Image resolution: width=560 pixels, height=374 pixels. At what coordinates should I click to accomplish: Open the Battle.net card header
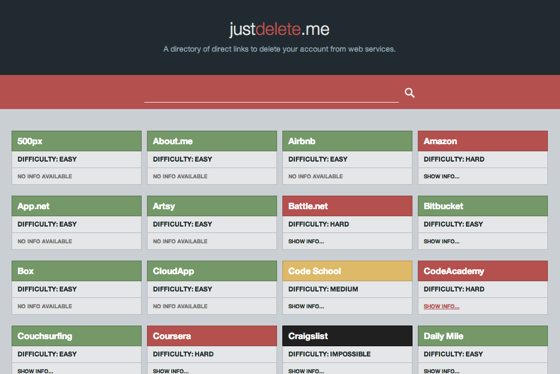[347, 206]
